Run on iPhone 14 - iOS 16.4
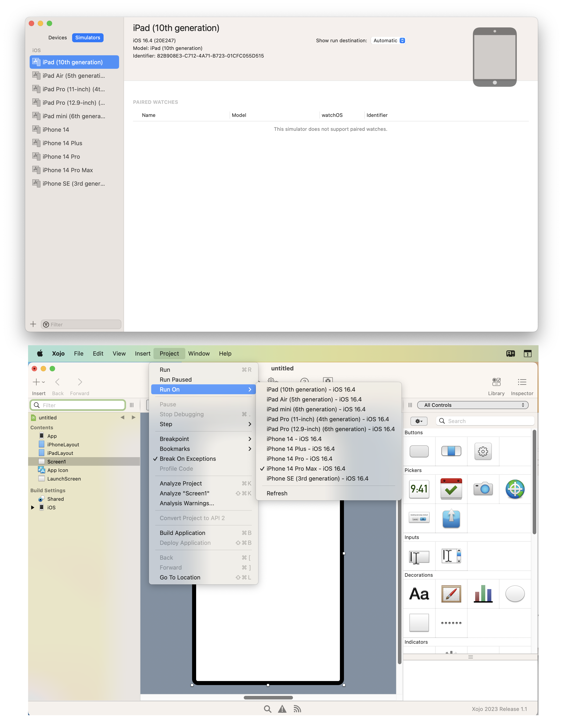This screenshot has width=563, height=728. 328,439
